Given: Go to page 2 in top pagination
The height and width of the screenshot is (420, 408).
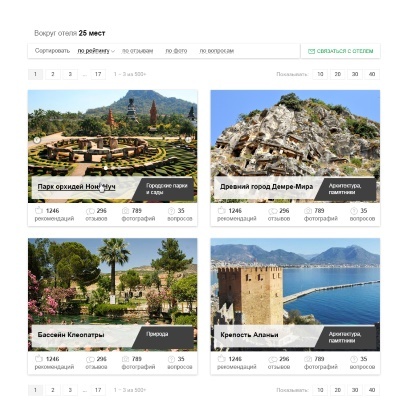Looking at the screenshot, I should pos(53,74).
